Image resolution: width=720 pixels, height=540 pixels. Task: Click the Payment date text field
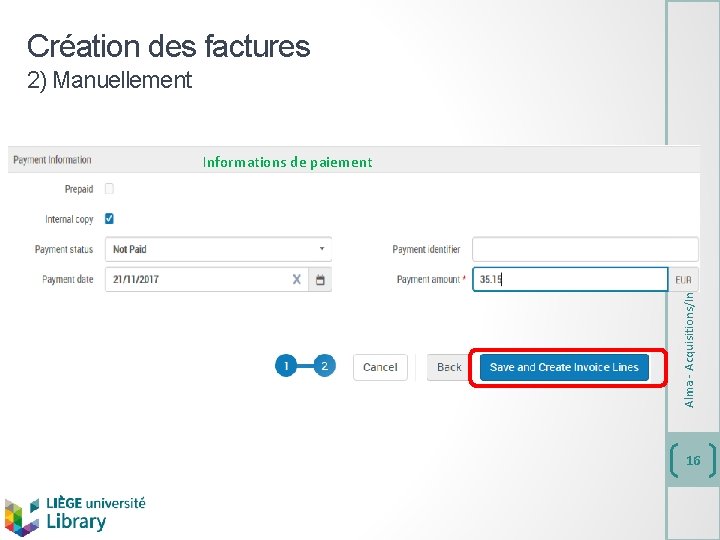[195, 280]
